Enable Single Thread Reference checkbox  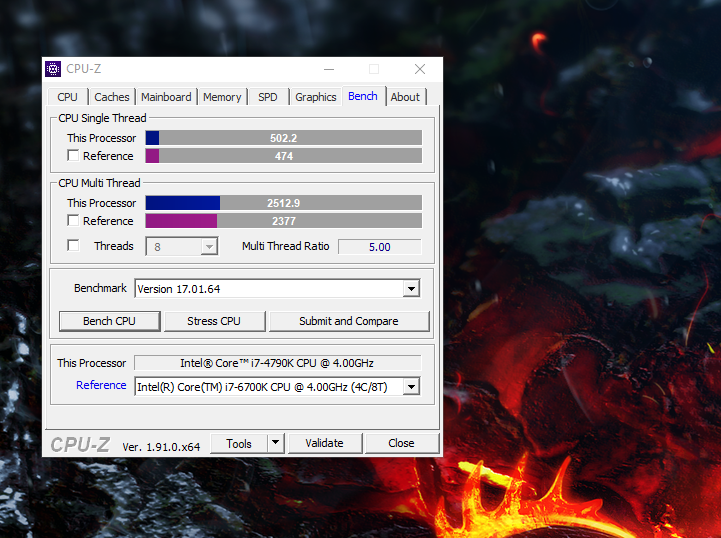tap(73, 155)
